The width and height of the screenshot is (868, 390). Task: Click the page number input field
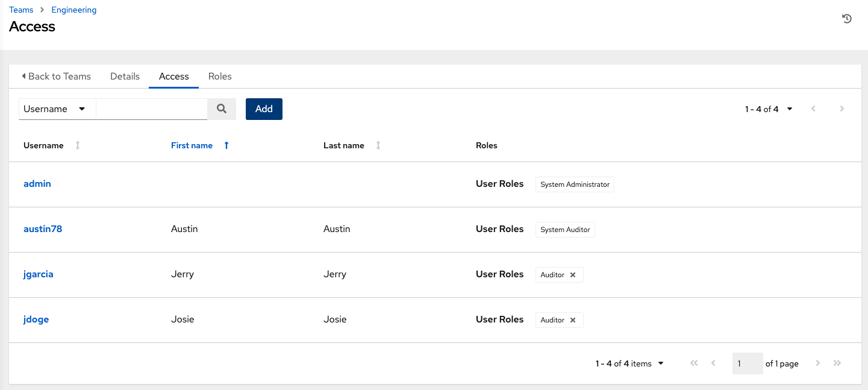[x=747, y=363]
